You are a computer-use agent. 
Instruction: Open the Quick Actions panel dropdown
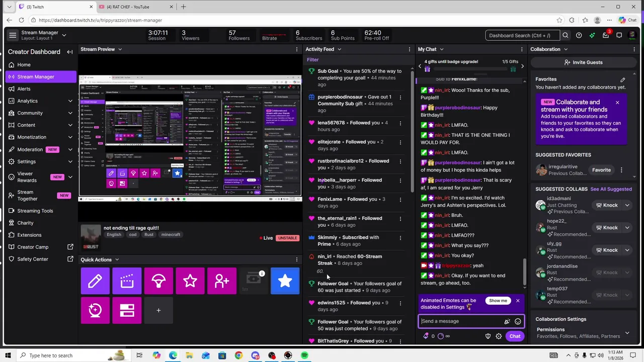(117, 260)
